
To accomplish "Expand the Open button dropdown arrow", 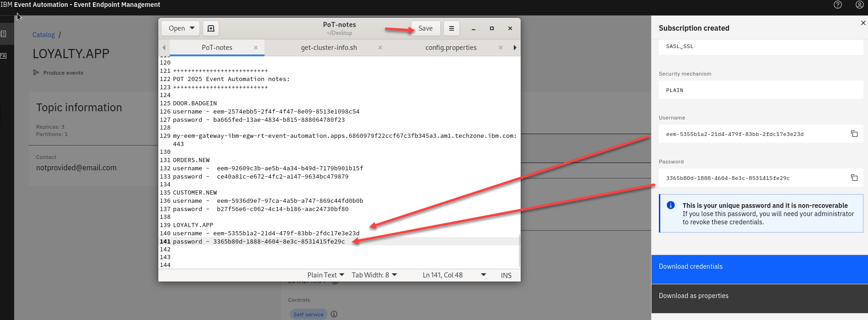I will tap(192, 28).
